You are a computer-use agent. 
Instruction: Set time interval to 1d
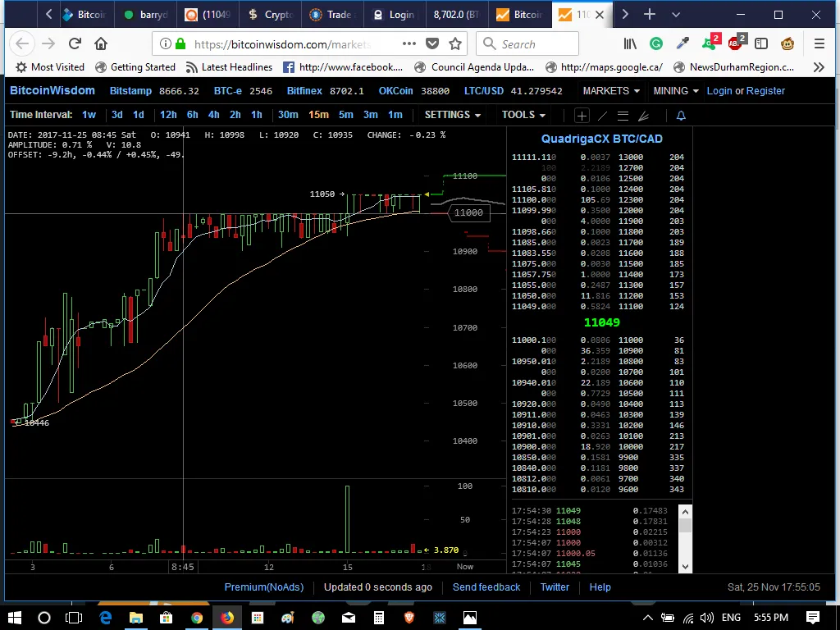(x=138, y=115)
